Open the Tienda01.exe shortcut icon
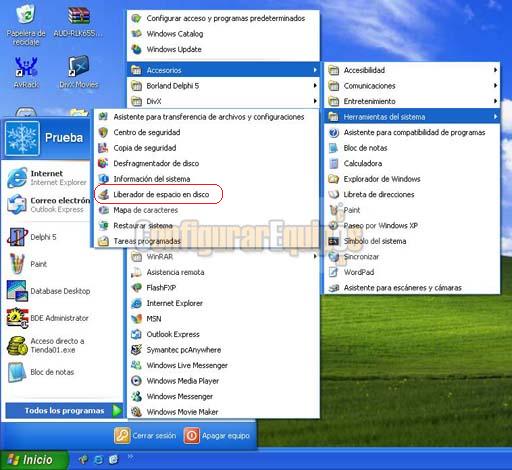The width and height of the screenshot is (512, 470). click(x=17, y=345)
